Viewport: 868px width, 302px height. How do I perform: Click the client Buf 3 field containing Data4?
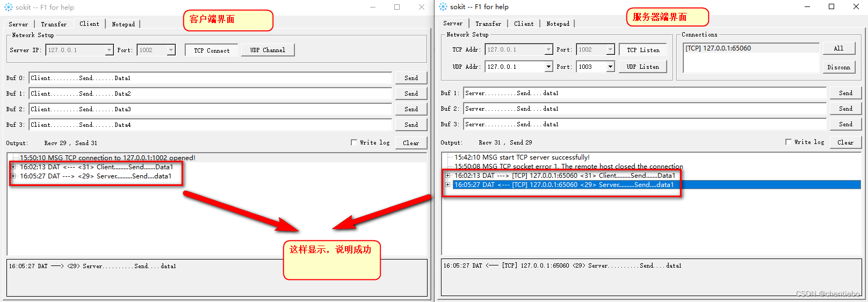pos(211,125)
